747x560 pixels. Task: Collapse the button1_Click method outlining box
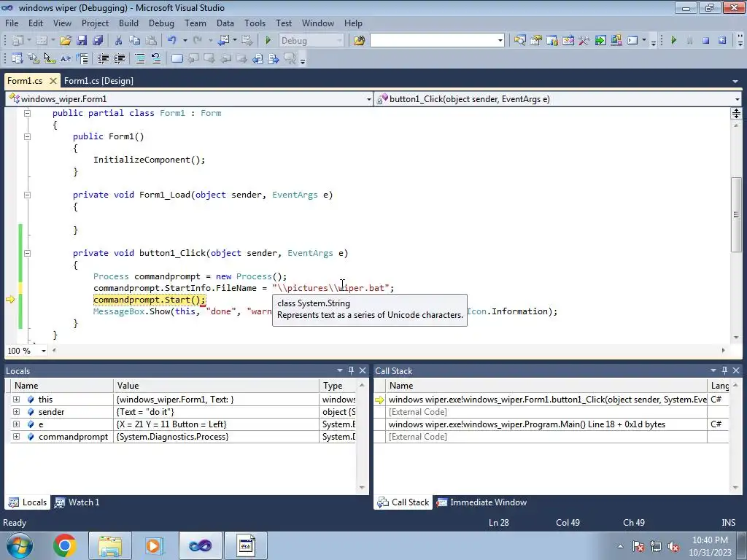click(27, 253)
